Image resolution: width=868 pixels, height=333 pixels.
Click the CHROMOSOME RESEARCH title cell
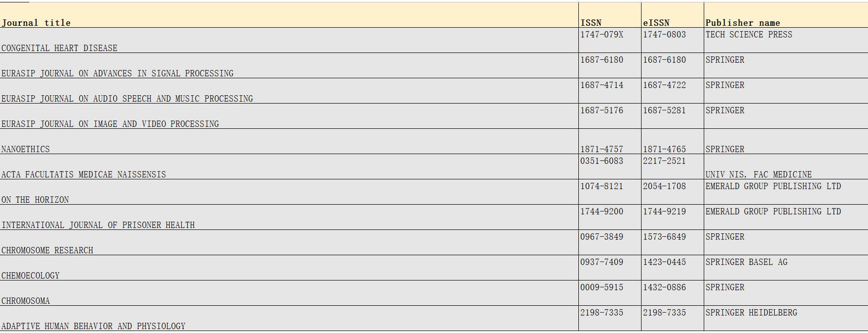point(289,243)
